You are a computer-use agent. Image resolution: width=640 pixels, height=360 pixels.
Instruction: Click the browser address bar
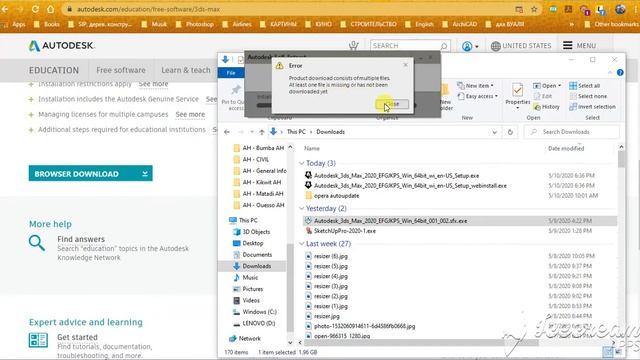coord(286,9)
